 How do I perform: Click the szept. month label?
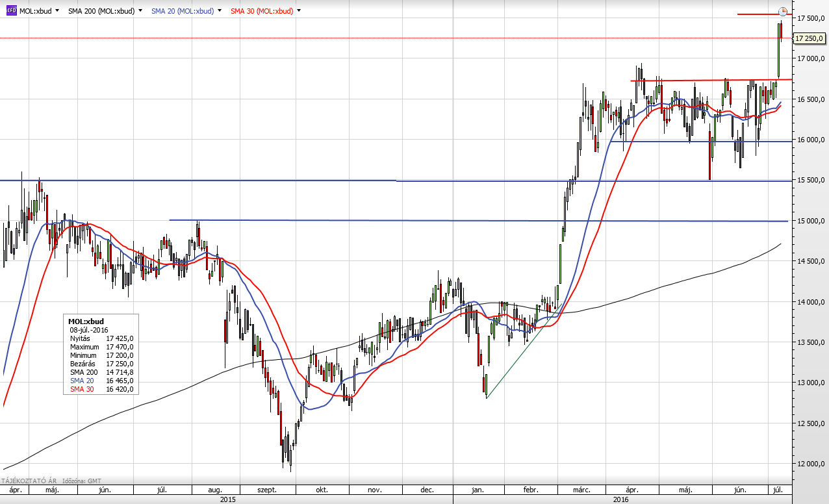[268, 490]
